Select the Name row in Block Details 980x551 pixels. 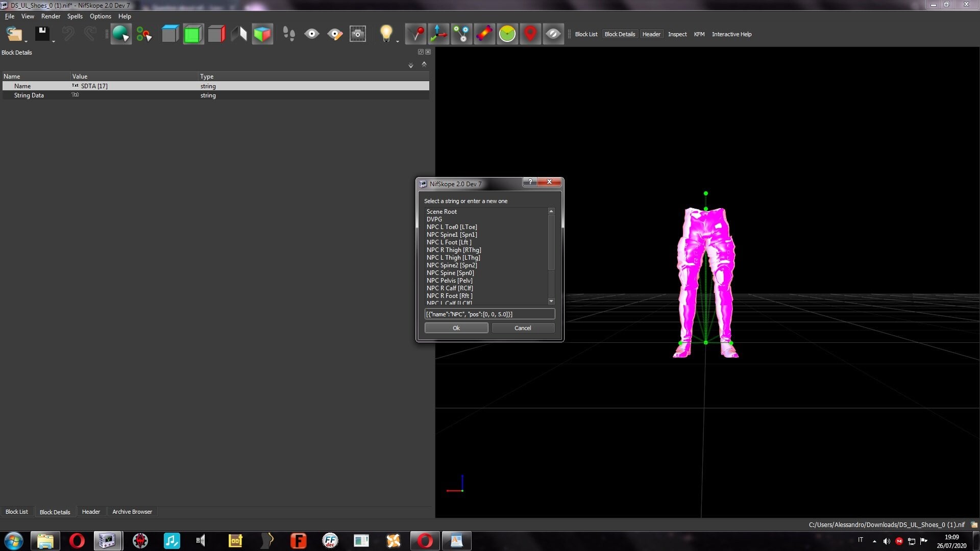(216, 86)
